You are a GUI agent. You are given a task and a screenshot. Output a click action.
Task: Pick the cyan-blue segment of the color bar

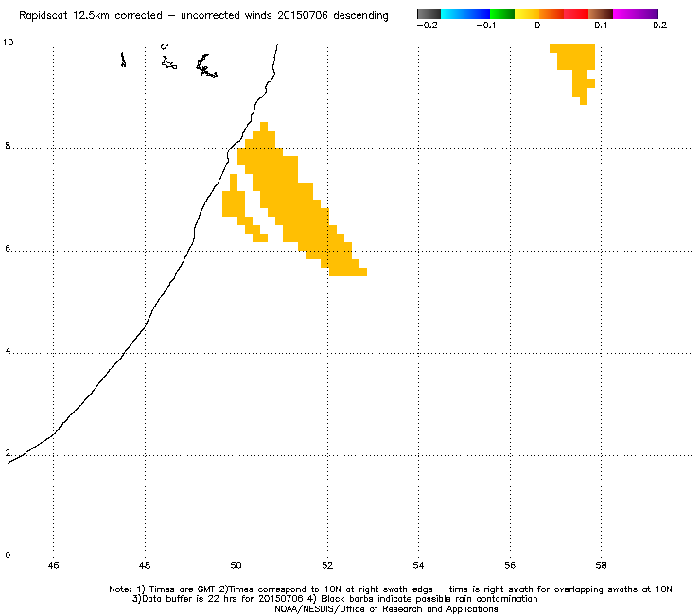point(465,14)
